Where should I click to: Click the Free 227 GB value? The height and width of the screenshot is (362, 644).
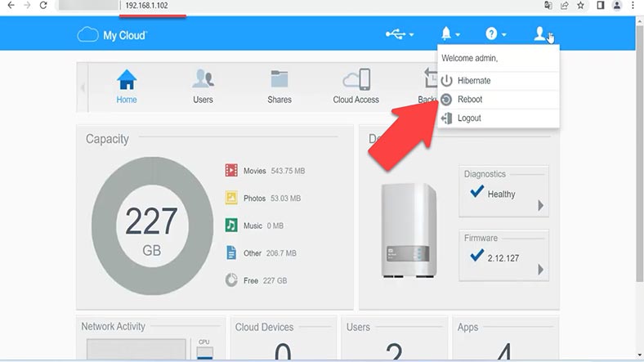275,281
